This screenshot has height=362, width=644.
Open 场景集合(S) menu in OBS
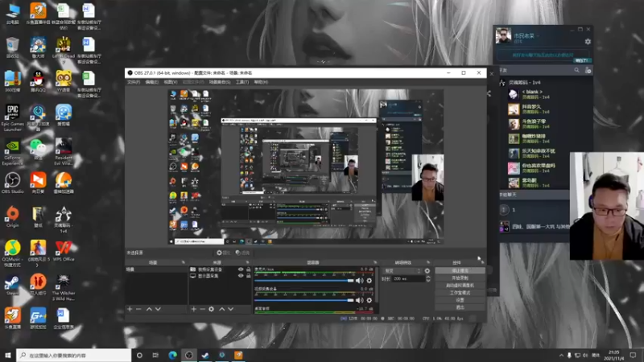tap(220, 82)
